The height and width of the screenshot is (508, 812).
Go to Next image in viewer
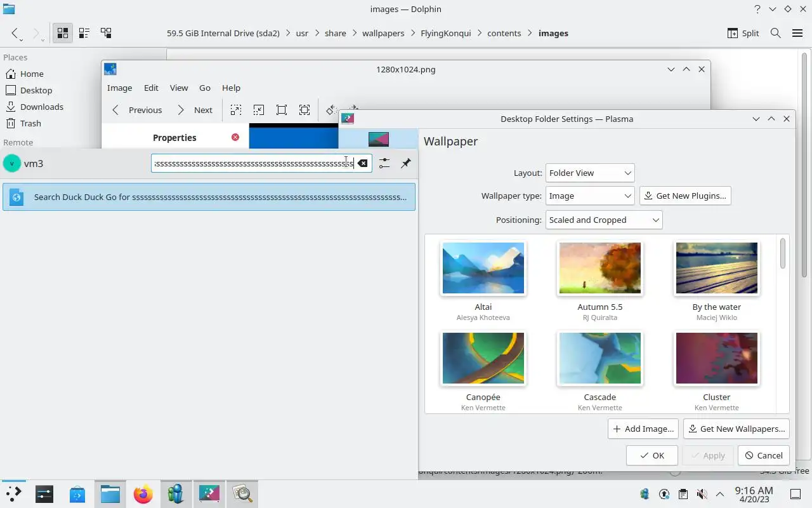[195, 110]
